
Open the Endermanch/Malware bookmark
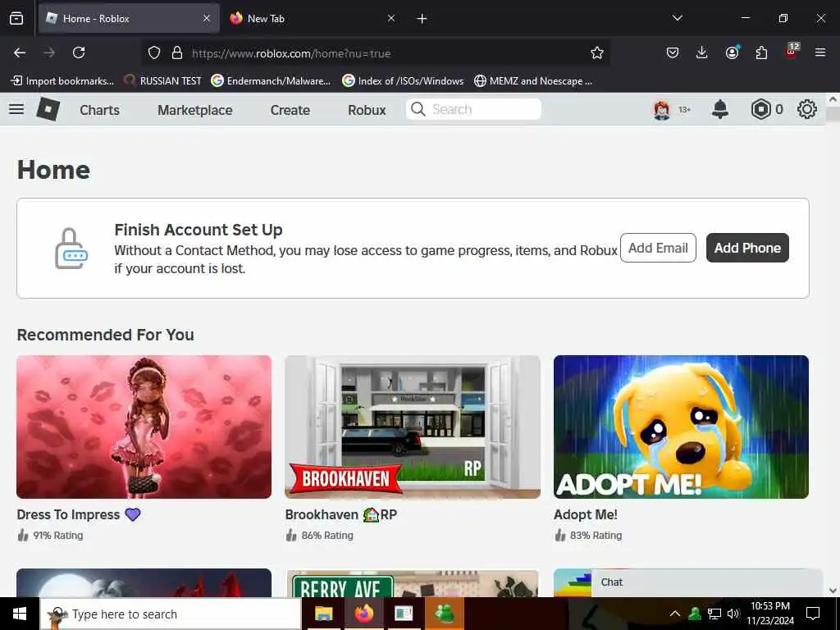[x=271, y=81]
